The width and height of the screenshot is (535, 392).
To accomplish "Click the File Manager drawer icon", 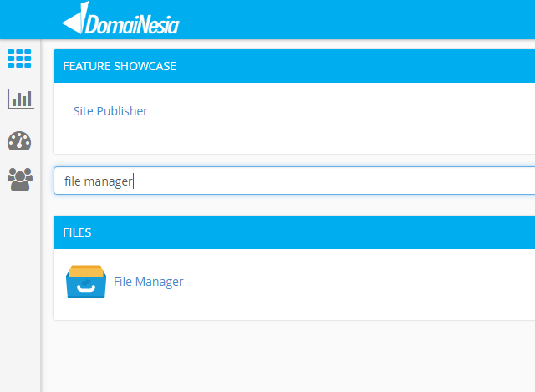I will click(x=86, y=282).
